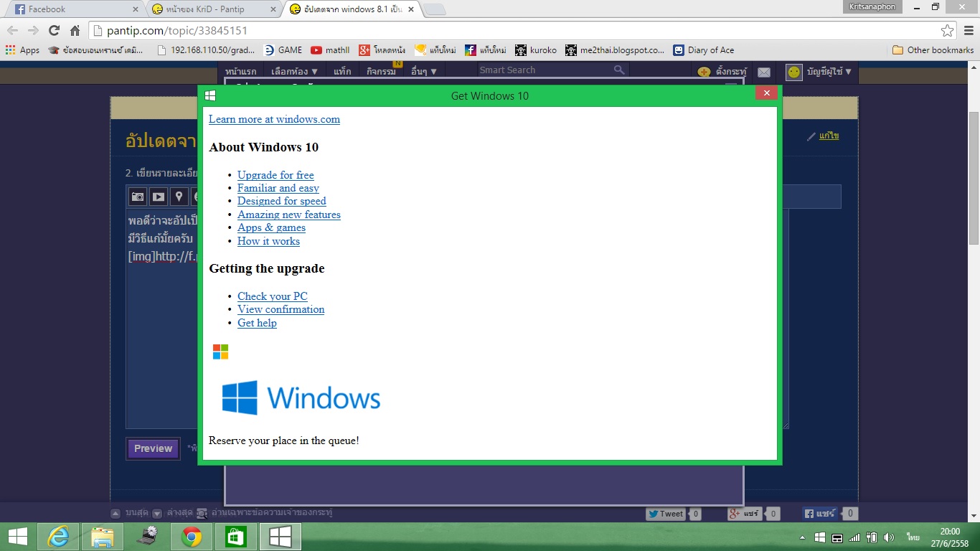
Task: Close the Facebook tab
Action: click(136, 9)
